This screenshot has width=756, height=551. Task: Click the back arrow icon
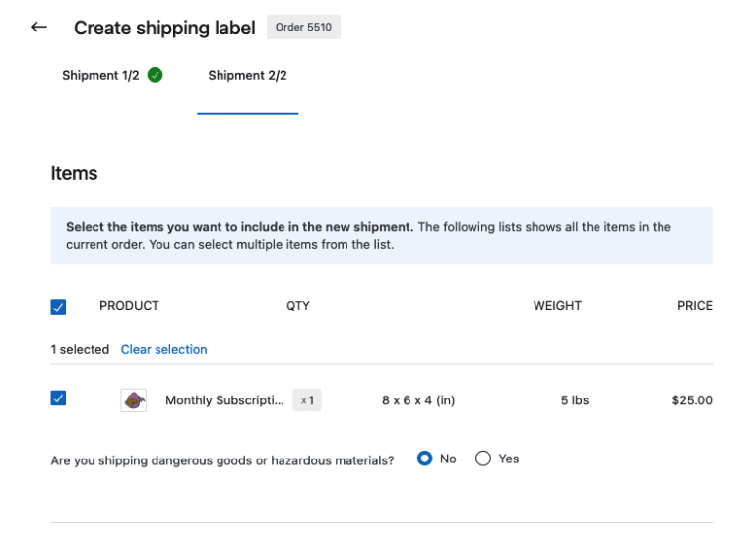[39, 27]
